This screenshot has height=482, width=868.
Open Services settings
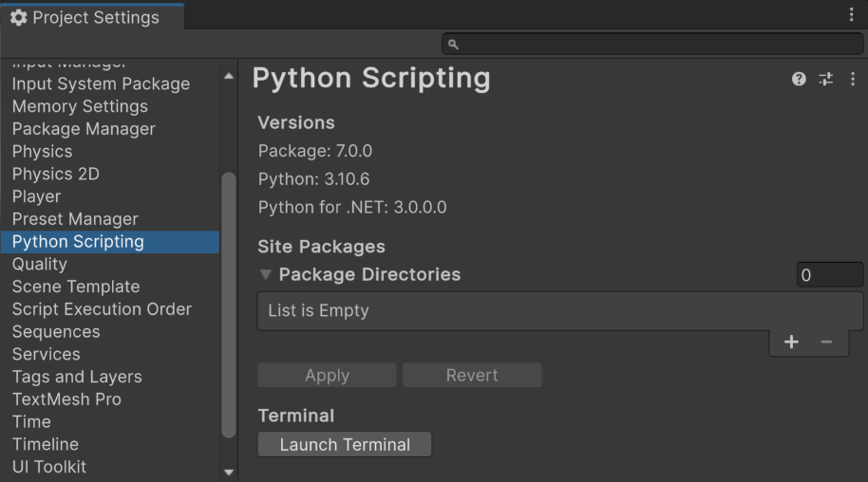[109, 354]
